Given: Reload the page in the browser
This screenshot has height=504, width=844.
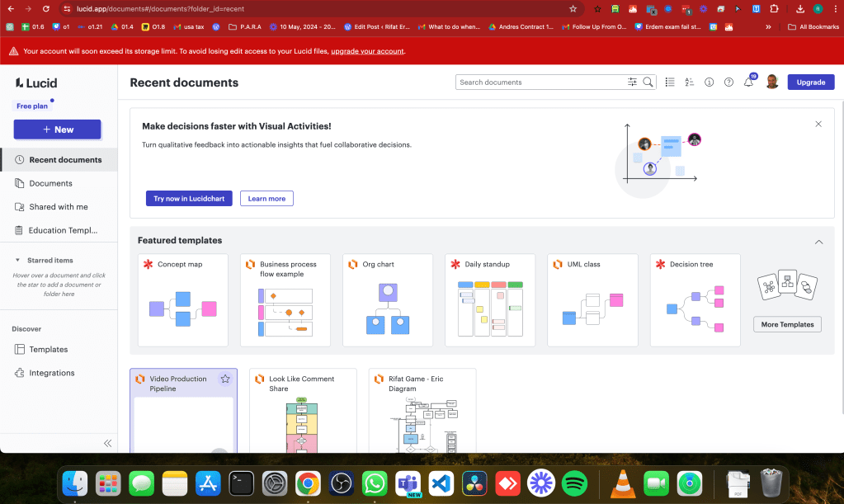Looking at the screenshot, I should 46,8.
